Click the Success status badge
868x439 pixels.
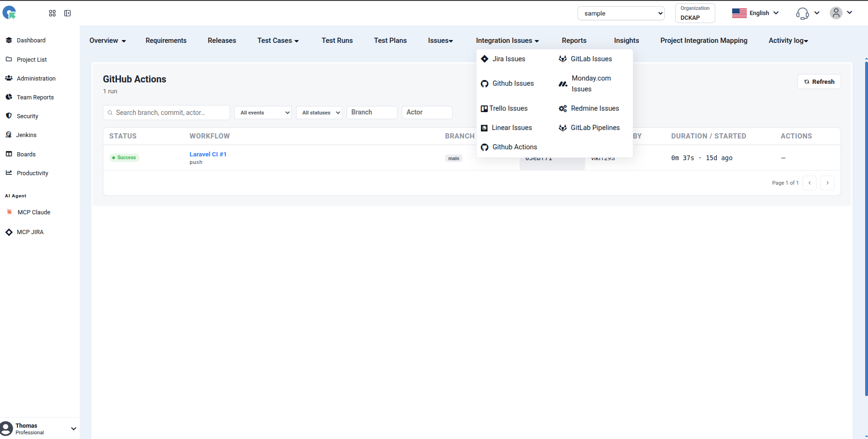point(124,158)
